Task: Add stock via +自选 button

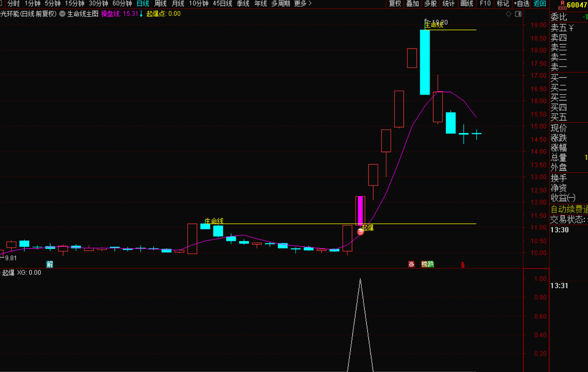Action: [521, 4]
